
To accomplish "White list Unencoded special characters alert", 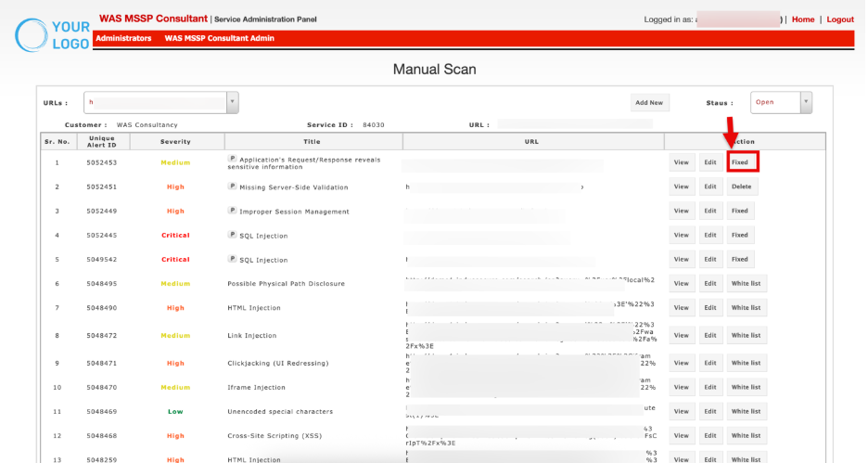I will coord(747,411).
